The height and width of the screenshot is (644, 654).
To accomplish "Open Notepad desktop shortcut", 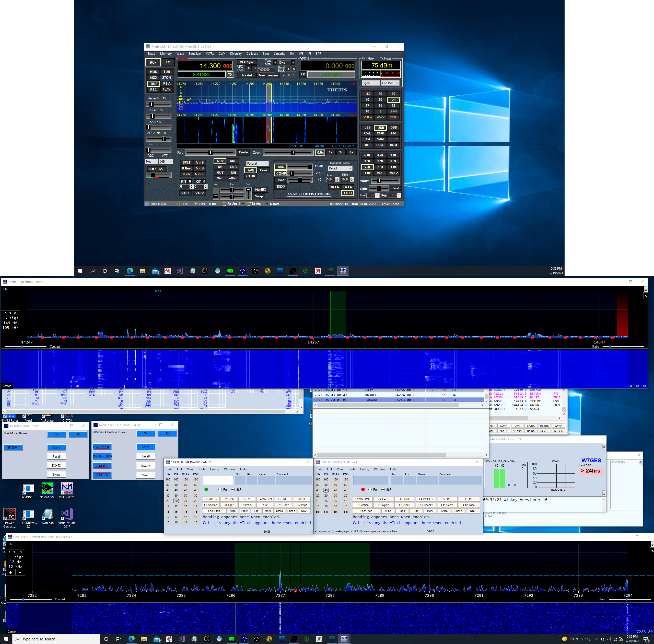I will 48,516.
